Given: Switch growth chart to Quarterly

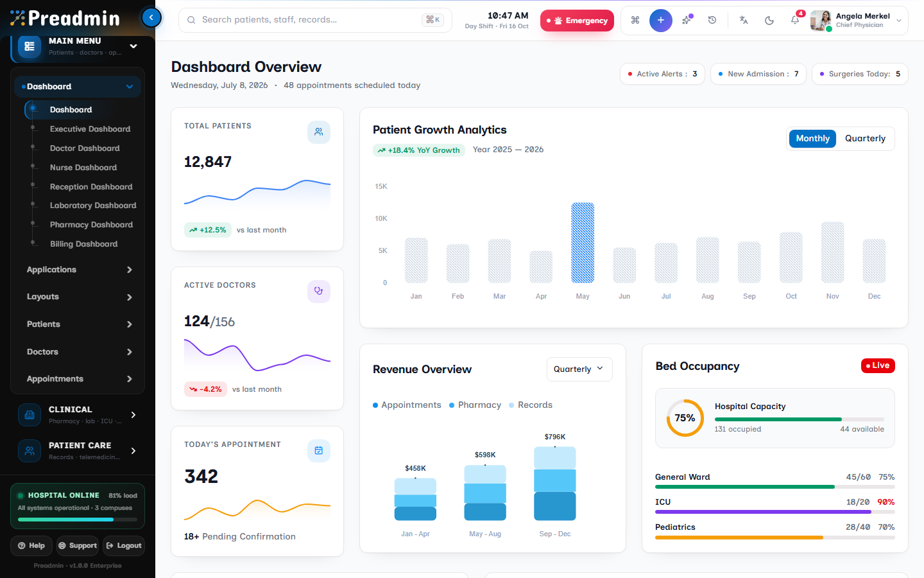Looking at the screenshot, I should pos(865,139).
